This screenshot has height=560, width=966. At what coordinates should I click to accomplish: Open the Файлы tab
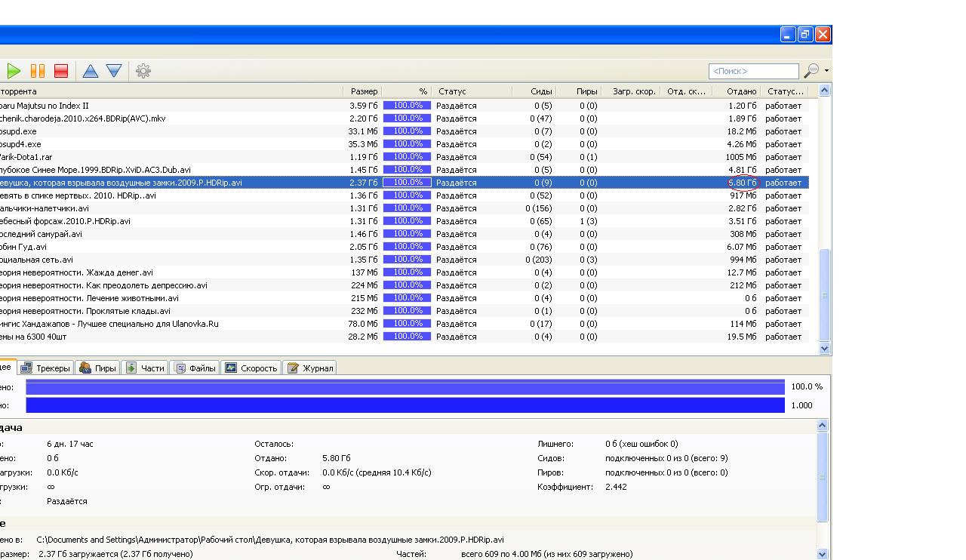(195, 368)
